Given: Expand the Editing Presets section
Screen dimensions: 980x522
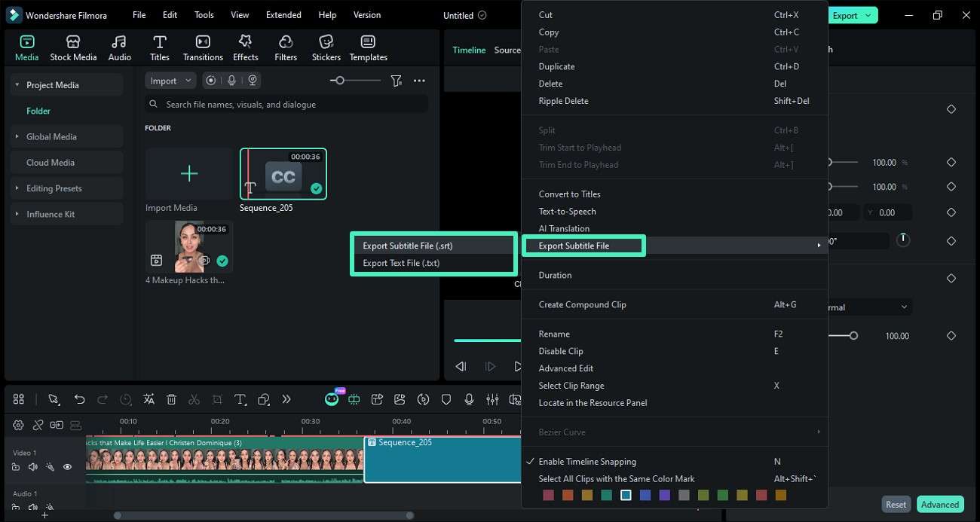Looking at the screenshot, I should coord(17,188).
